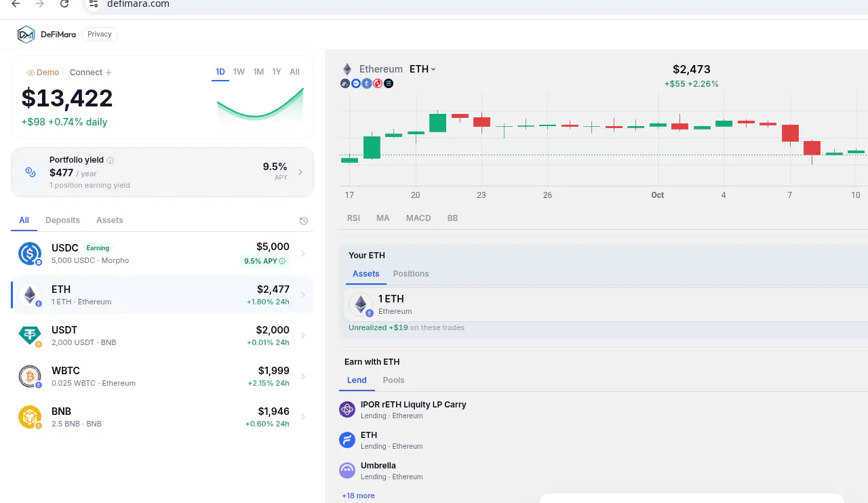Click the browser site settings icon
The height and width of the screenshot is (503, 868).
coord(94,4)
